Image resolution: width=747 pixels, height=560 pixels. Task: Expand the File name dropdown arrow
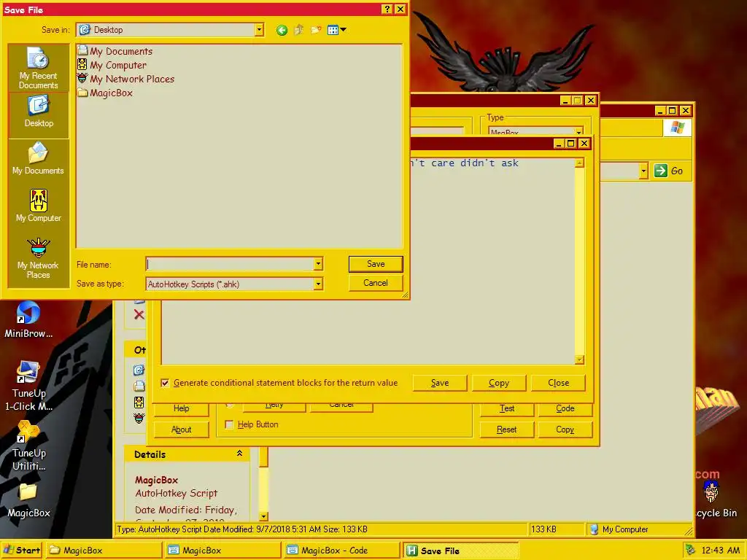pos(318,264)
